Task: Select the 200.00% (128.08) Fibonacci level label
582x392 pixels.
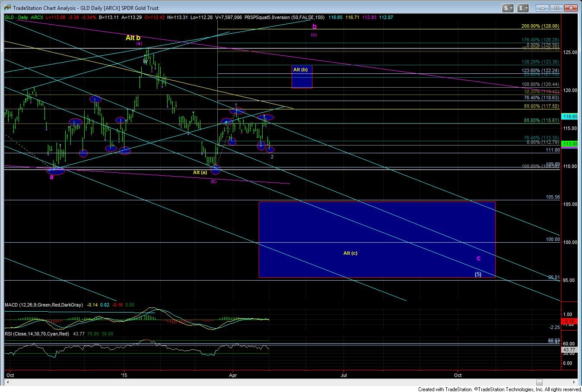Action: tap(540, 26)
